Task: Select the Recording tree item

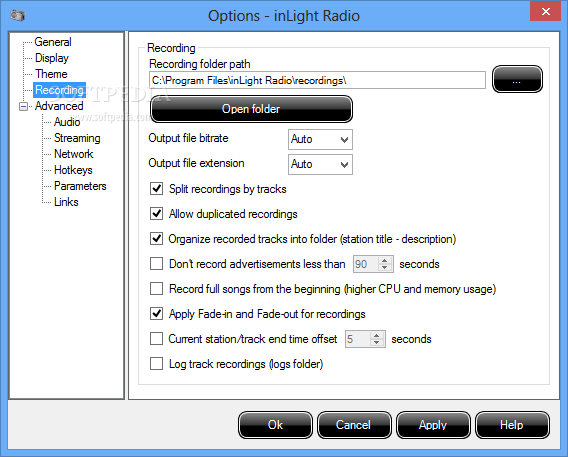Action: [x=59, y=90]
